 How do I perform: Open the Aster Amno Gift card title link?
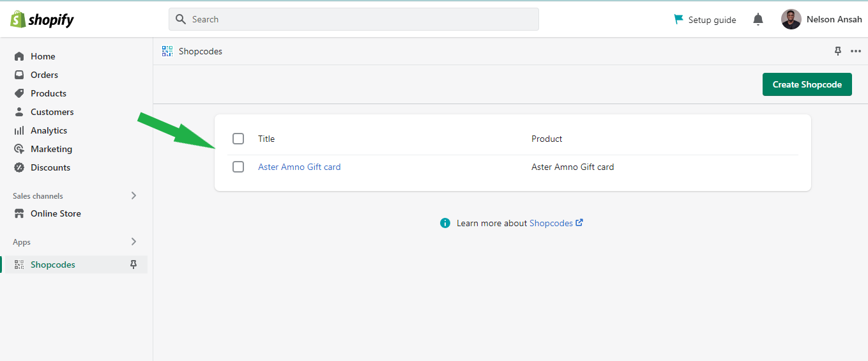[x=299, y=167]
